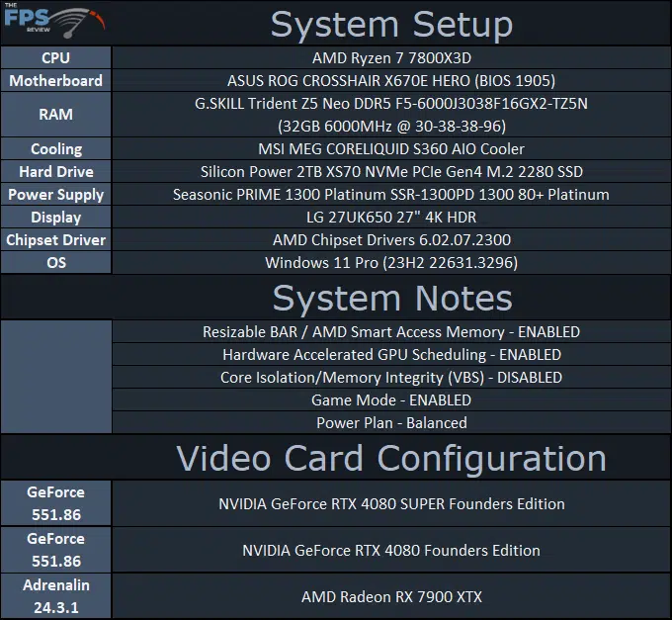The width and height of the screenshot is (672, 620).
Task: Click the 'Display' row label
Action: point(55,217)
